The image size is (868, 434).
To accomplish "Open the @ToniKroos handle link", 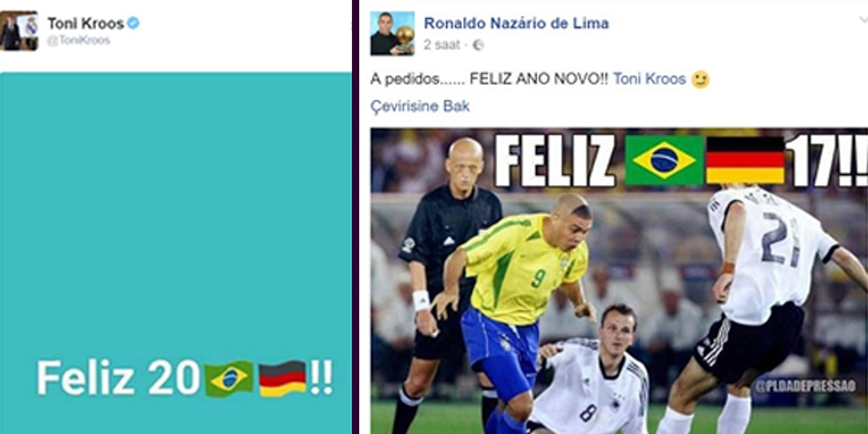I will point(78,41).
